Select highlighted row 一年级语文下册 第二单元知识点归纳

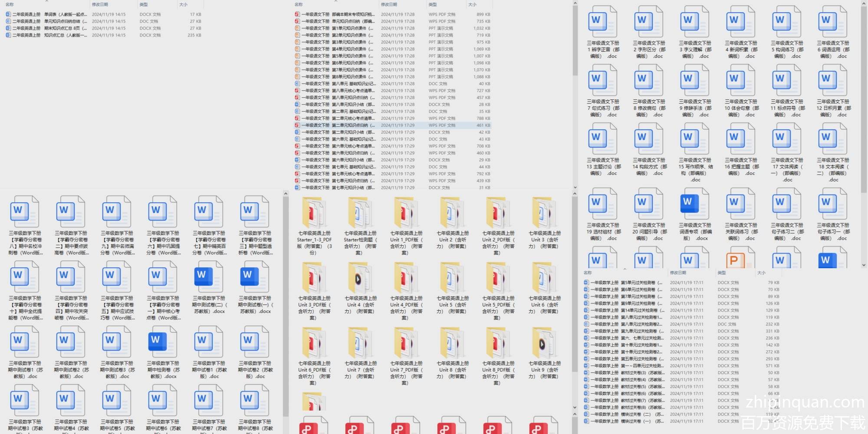(393, 125)
